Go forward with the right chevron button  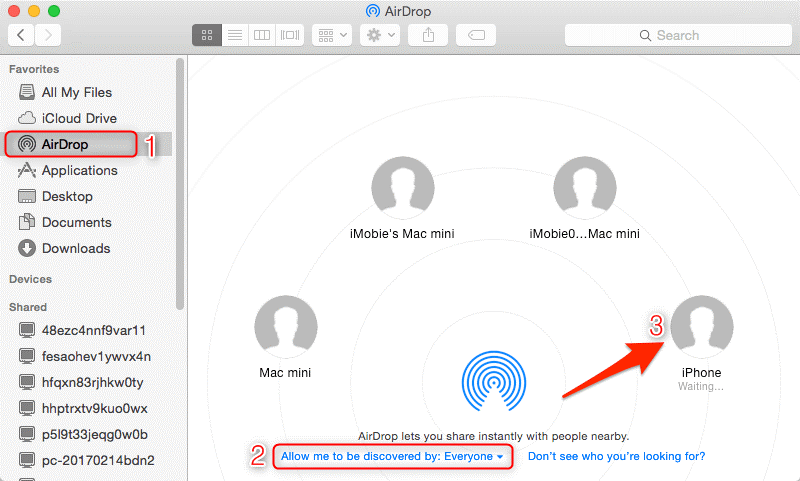48,35
